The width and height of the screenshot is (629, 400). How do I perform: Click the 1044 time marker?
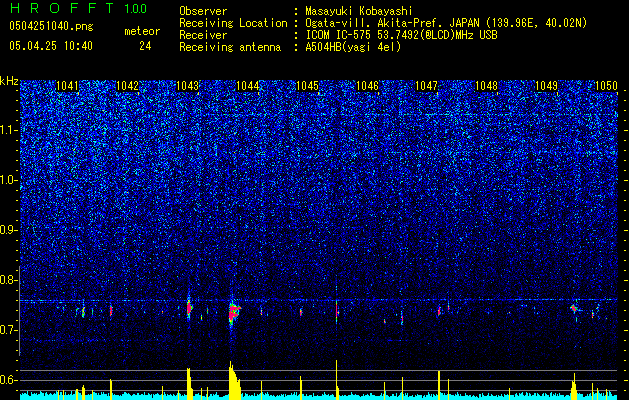[248, 86]
